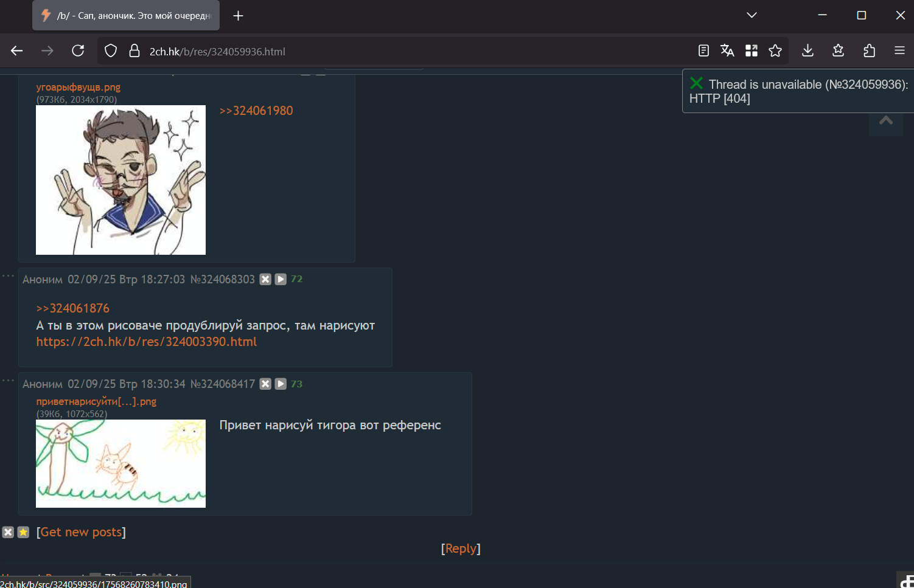The image size is (914, 588).
Task: Click play icon on post №324068417
Action: [x=281, y=384]
